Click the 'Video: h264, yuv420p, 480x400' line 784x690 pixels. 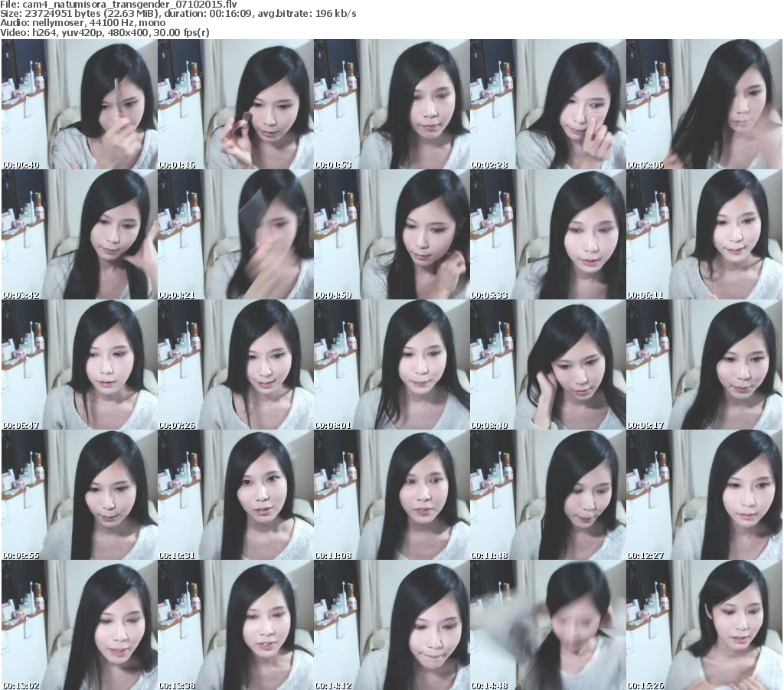[x=104, y=32]
